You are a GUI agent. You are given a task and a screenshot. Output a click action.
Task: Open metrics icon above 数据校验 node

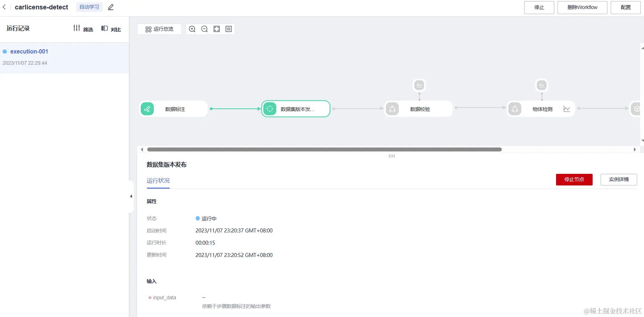419,85
